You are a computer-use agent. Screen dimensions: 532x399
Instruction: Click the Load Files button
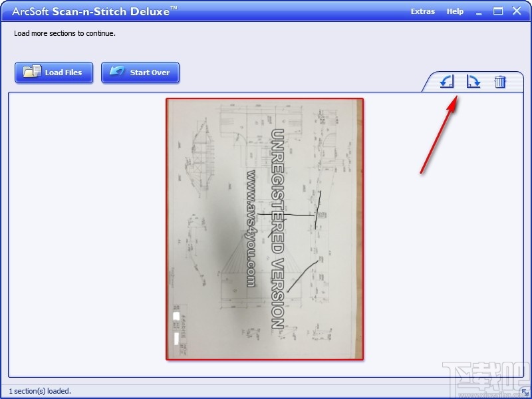point(54,72)
